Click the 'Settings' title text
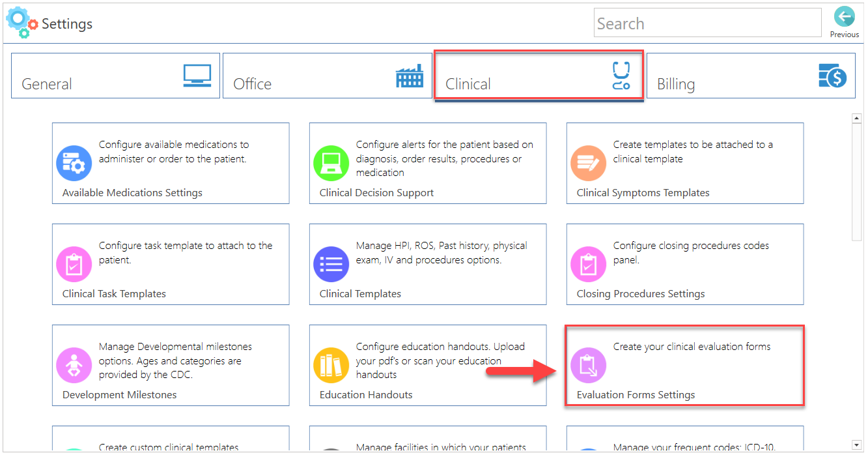Screen dimensions: 868x453 [x=67, y=24]
